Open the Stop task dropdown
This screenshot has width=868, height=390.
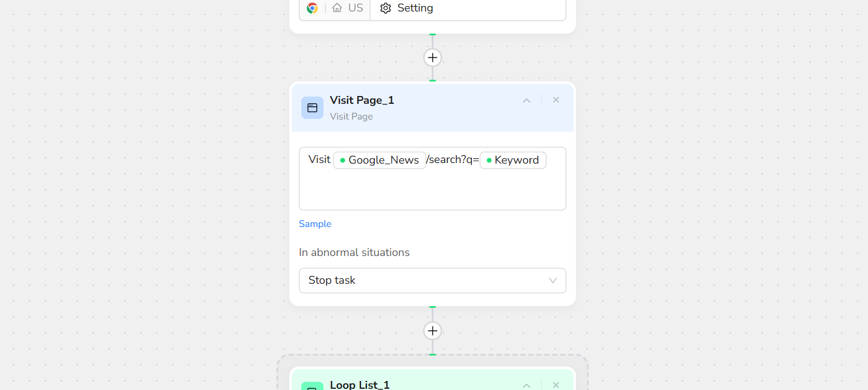[x=432, y=280]
